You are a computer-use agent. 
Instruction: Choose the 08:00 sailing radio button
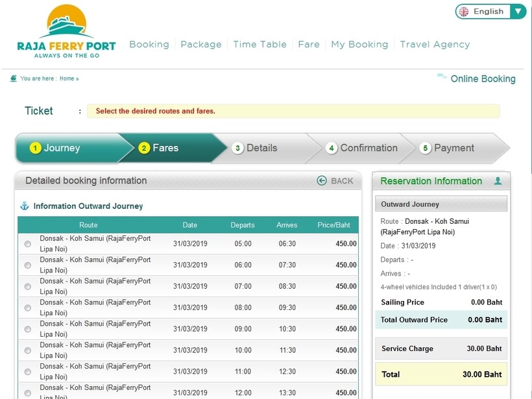(27, 308)
